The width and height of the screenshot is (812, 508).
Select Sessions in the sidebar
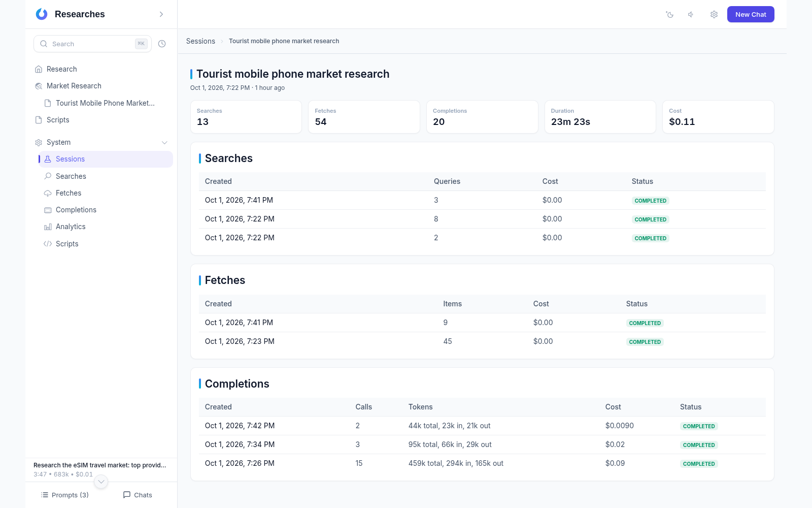(x=106, y=159)
